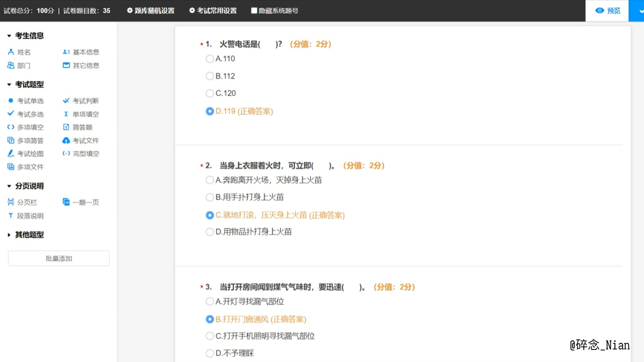Select the 考试多选 checkmark icon
This screenshot has width=644, height=362.
11,114
